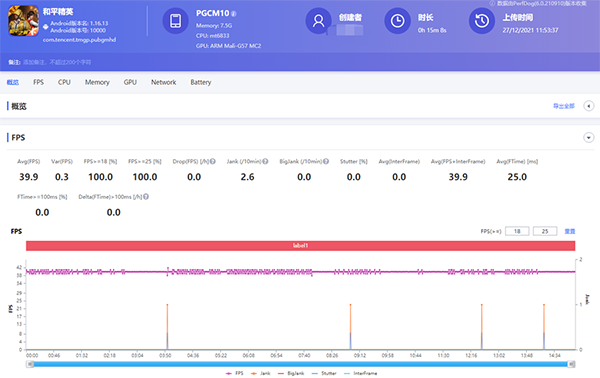Open the Network tab
The image size is (600, 378).
pyautogui.click(x=163, y=82)
